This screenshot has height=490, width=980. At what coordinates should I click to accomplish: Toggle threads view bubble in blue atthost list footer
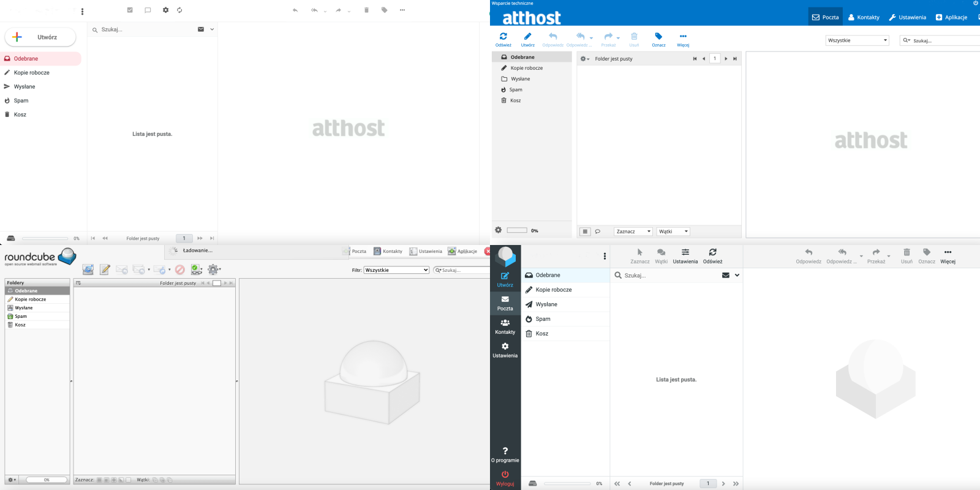[597, 232]
